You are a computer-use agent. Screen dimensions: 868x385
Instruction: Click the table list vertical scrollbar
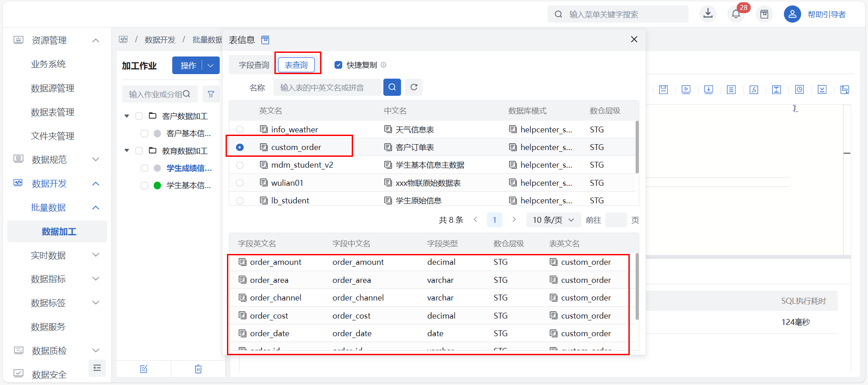coord(637,147)
